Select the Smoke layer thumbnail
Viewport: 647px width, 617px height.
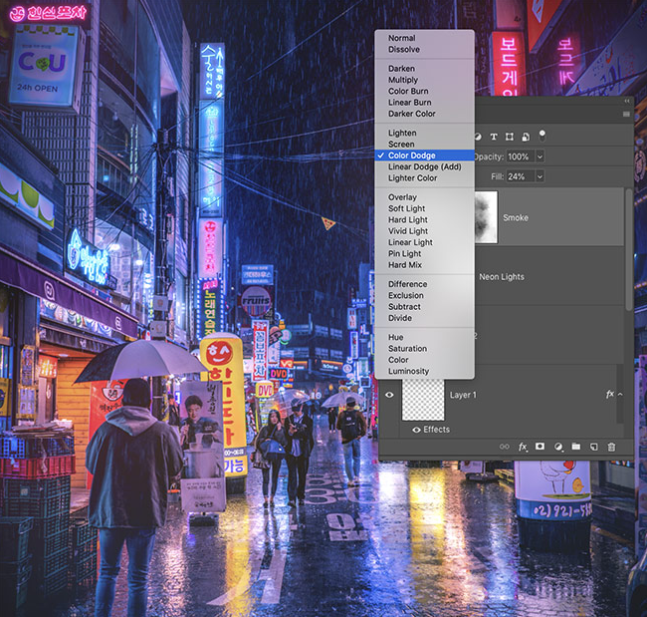tap(486, 217)
